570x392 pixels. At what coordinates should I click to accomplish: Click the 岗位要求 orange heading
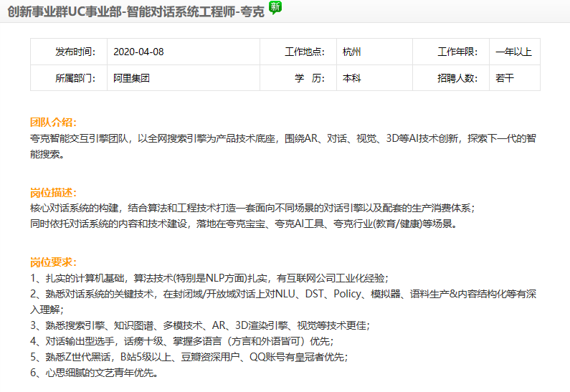[54, 262]
